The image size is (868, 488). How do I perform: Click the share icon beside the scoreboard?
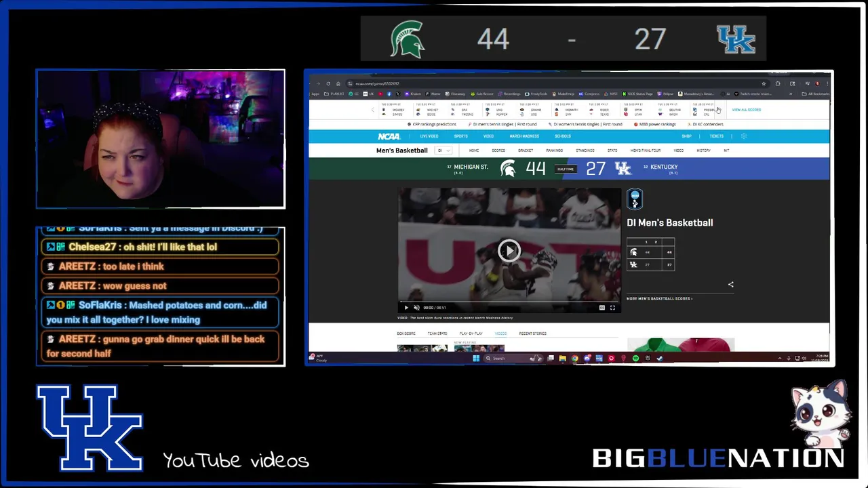[730, 285]
